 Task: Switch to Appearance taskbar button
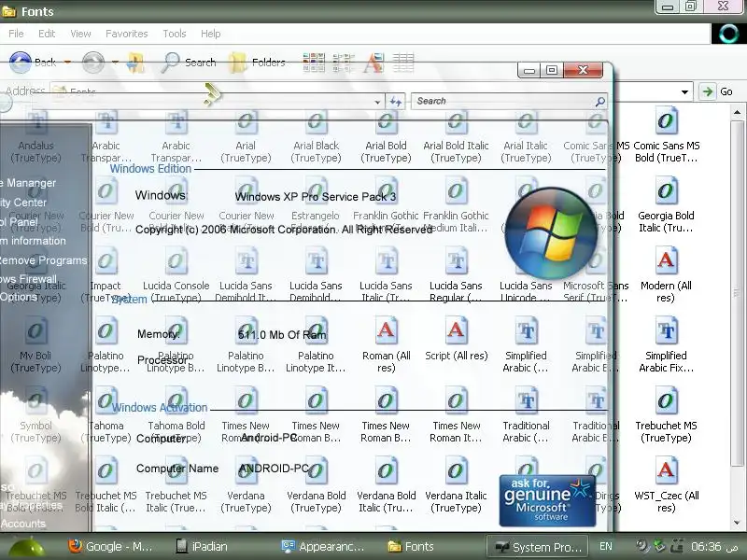click(322, 547)
